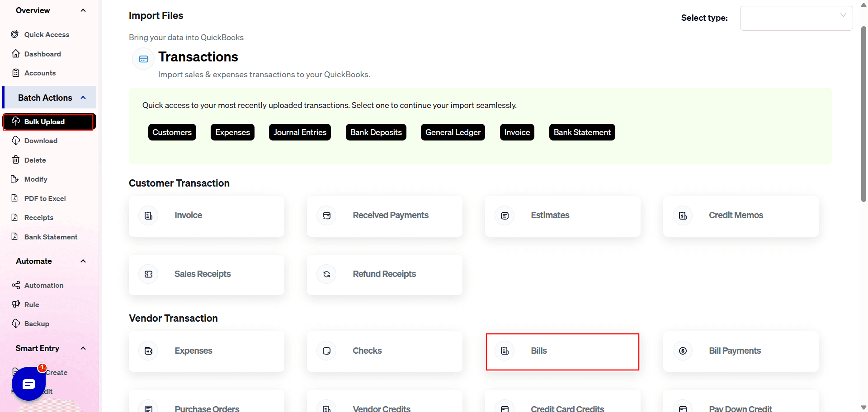Open the Credit Card Credits card
Image resolution: width=868 pixels, height=412 pixels.
tap(563, 401)
